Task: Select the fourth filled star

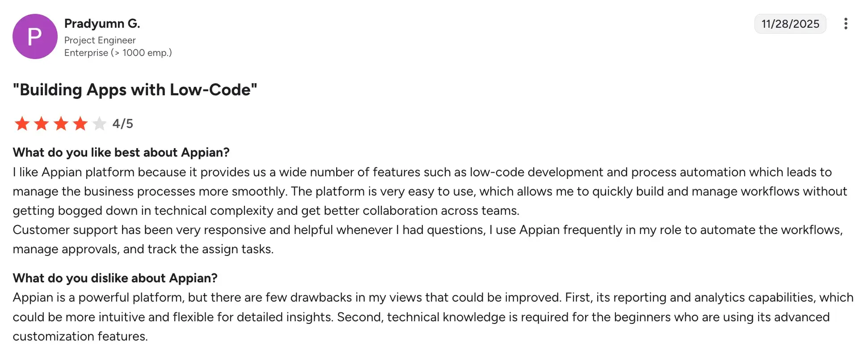Action: pyautogui.click(x=79, y=123)
